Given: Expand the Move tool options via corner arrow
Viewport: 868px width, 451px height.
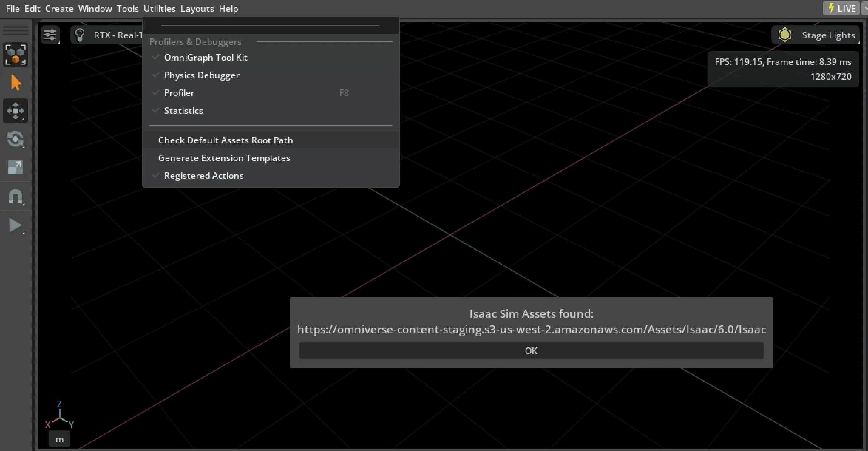Looking at the screenshot, I should 24,119.
